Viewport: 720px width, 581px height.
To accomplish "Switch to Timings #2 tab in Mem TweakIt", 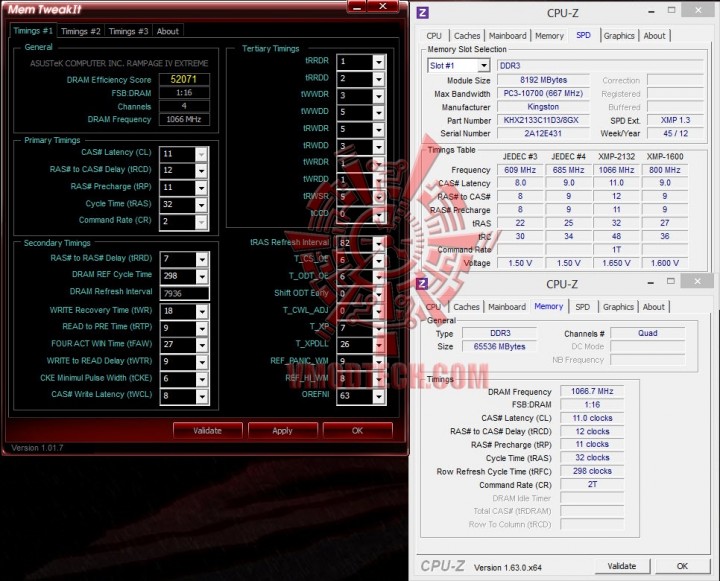I will click(x=81, y=31).
